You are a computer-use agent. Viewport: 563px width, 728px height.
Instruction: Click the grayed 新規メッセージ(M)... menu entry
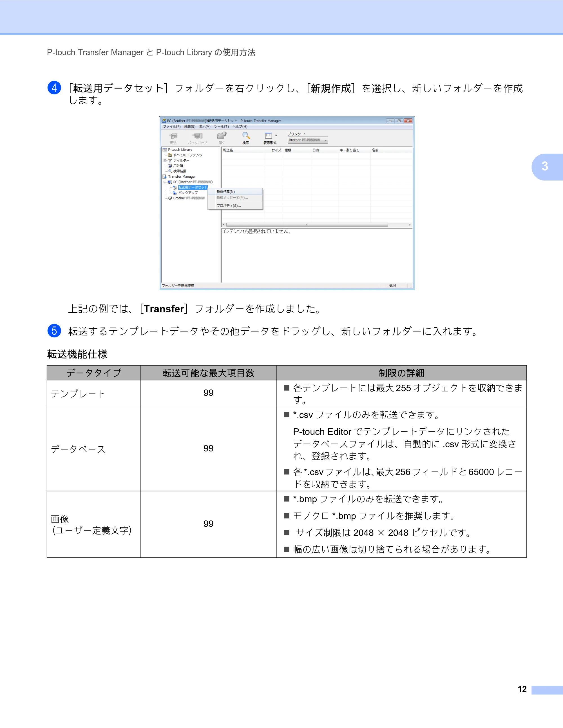pos(235,198)
